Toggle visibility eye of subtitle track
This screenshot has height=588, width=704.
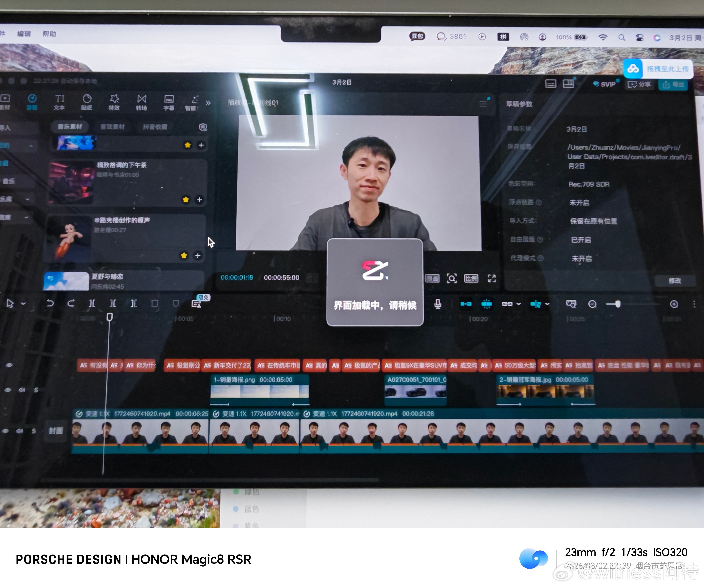9,365
